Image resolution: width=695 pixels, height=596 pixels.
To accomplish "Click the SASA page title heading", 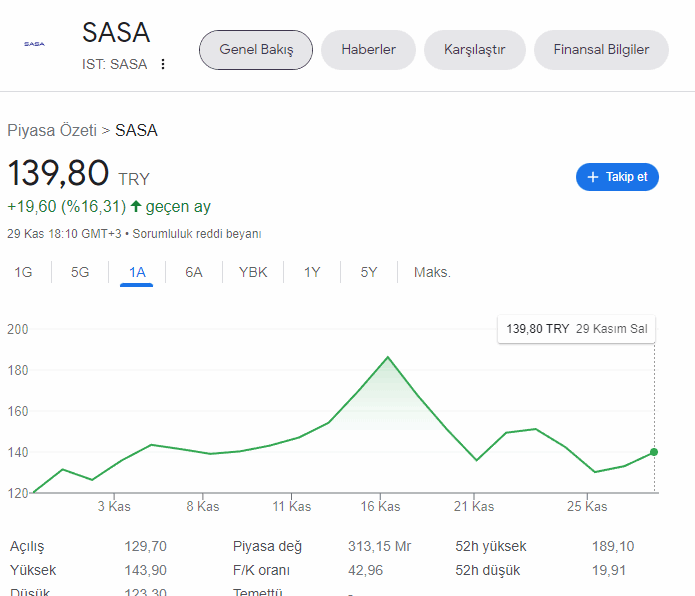I will click(116, 32).
